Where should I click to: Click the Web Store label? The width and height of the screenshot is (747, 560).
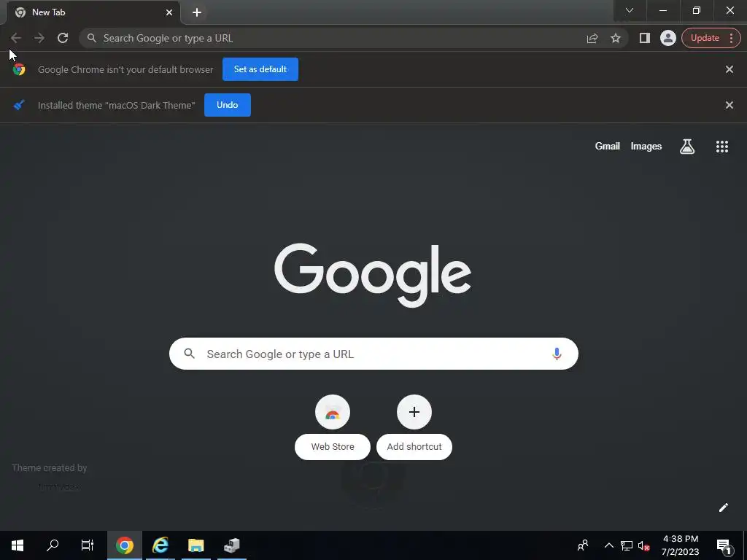coord(333,447)
